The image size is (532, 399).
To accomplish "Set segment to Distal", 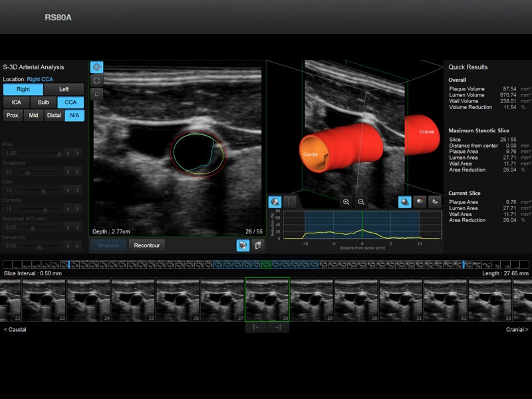I will (54, 115).
